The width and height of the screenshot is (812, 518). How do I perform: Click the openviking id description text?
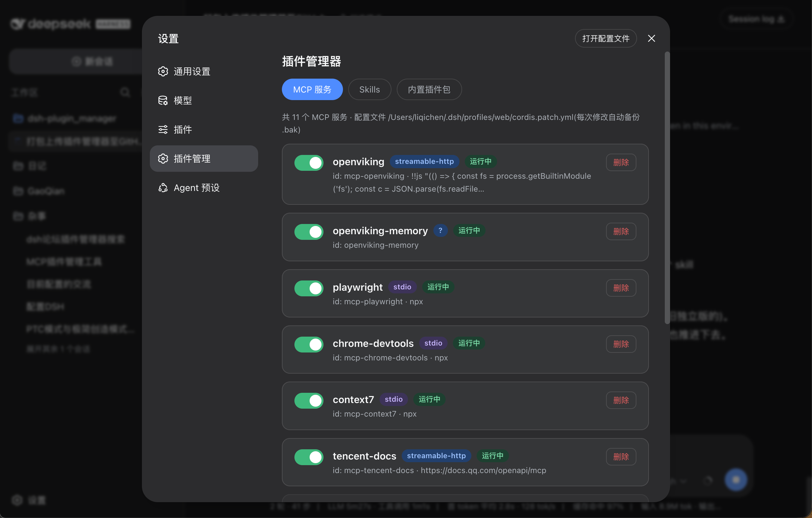(x=462, y=182)
